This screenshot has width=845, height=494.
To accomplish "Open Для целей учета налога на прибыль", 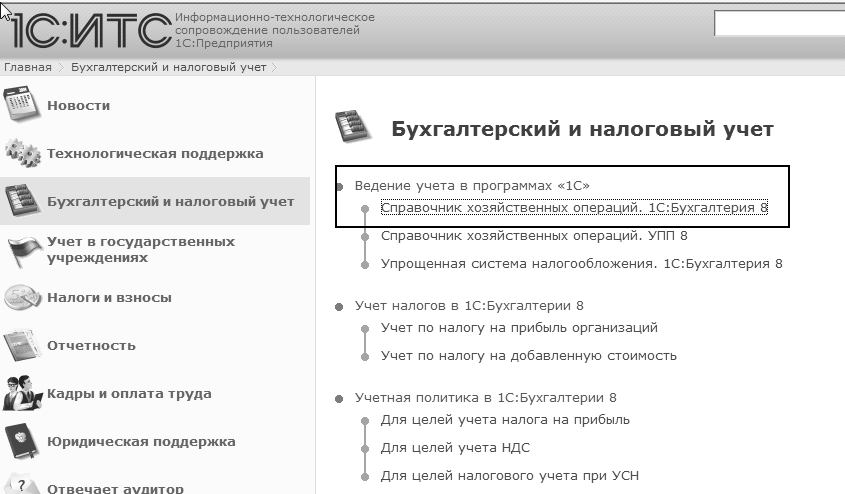I will coord(505,420).
